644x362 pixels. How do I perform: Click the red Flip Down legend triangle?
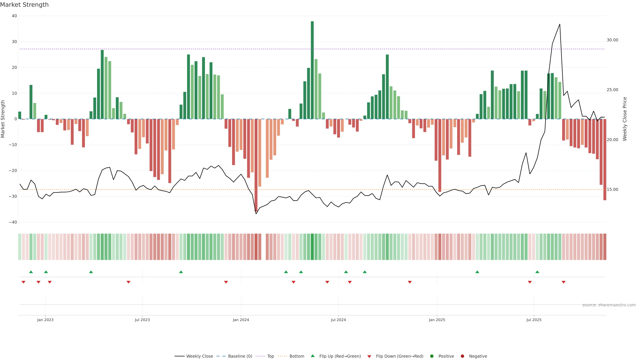(369, 356)
